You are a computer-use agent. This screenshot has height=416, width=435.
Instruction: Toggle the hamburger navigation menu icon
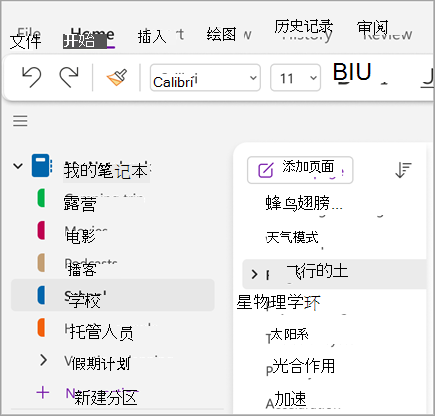[20, 121]
